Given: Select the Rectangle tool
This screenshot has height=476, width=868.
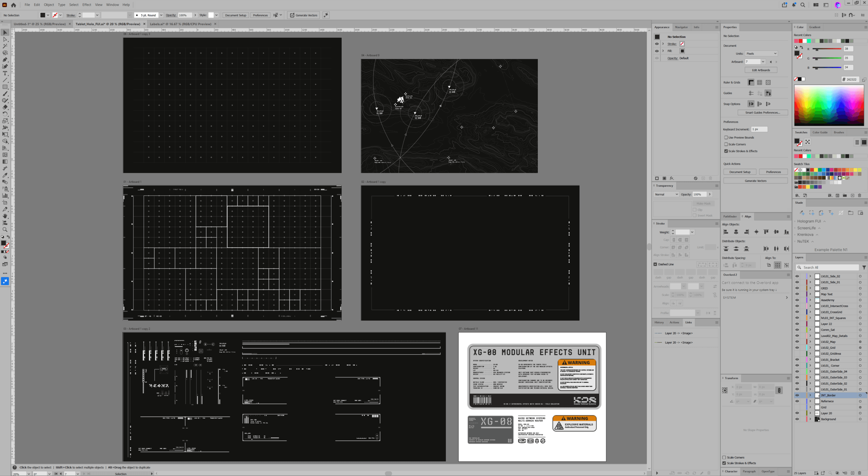Looking at the screenshot, I should [x=5, y=87].
